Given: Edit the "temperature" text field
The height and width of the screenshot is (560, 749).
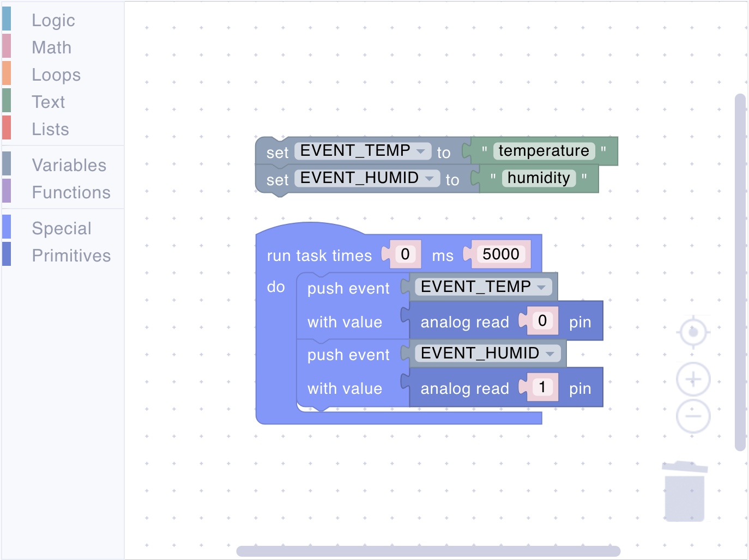Looking at the screenshot, I should 544,151.
